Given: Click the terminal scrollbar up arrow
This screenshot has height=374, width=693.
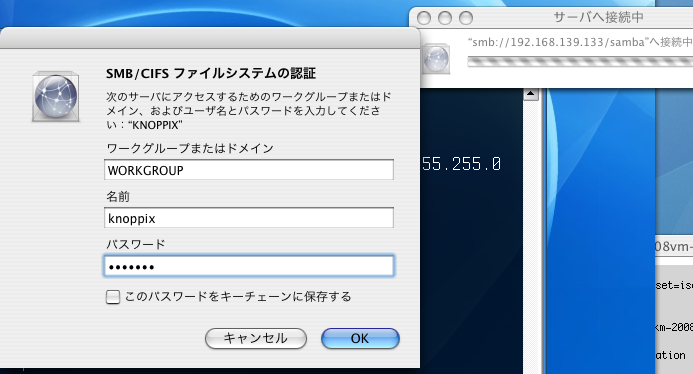Looking at the screenshot, I should (530, 94).
